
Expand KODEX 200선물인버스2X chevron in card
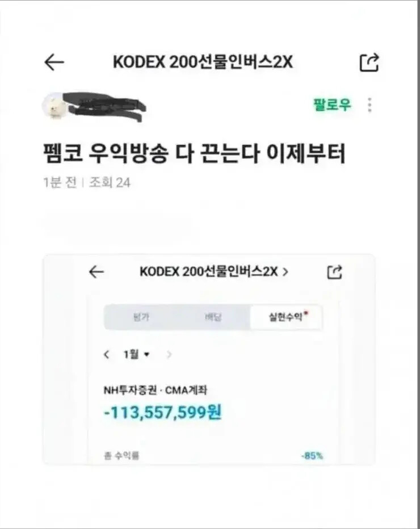[x=285, y=271]
